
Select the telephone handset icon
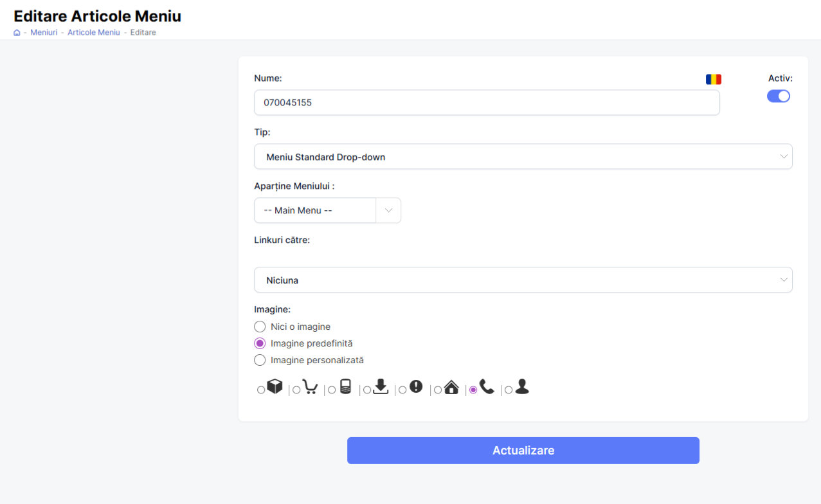point(473,390)
